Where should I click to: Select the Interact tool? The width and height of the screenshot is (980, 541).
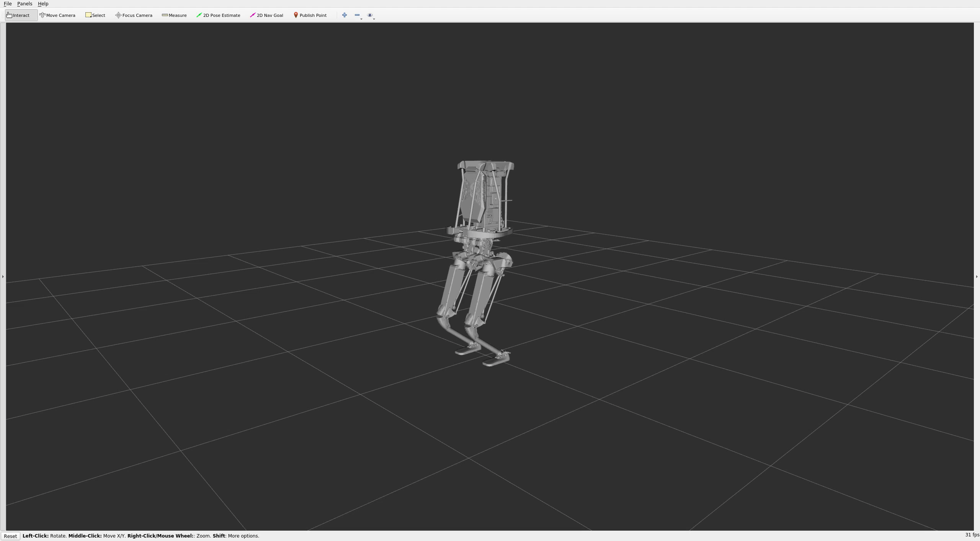point(18,15)
